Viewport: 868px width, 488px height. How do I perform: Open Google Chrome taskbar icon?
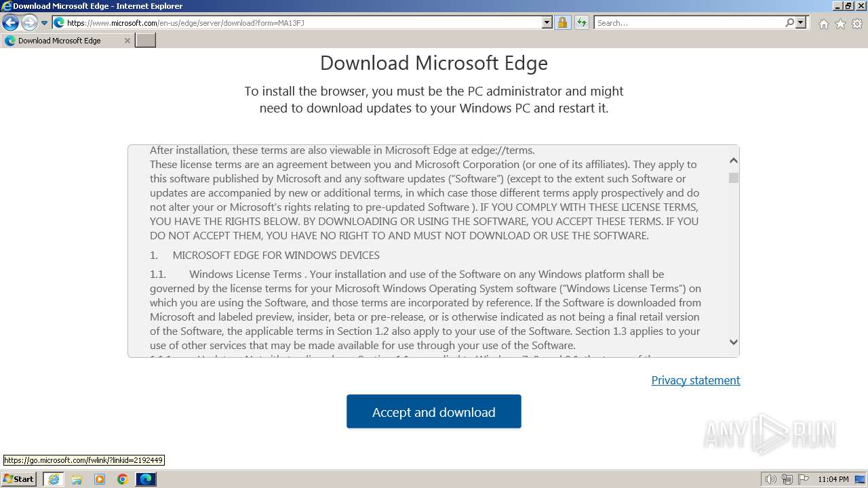coord(123,479)
